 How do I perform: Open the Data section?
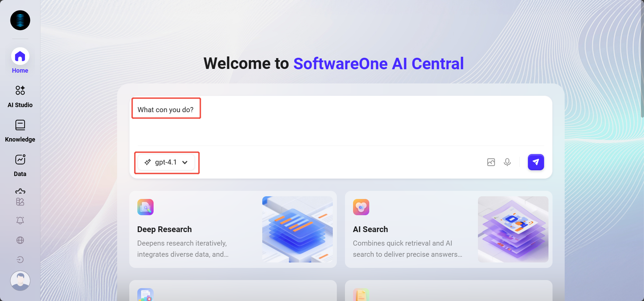coord(20,165)
